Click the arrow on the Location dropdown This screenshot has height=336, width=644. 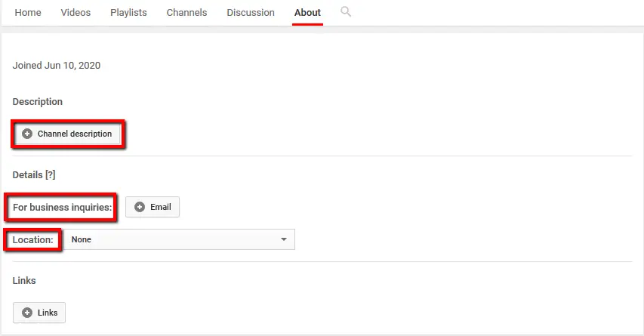pyautogui.click(x=284, y=239)
